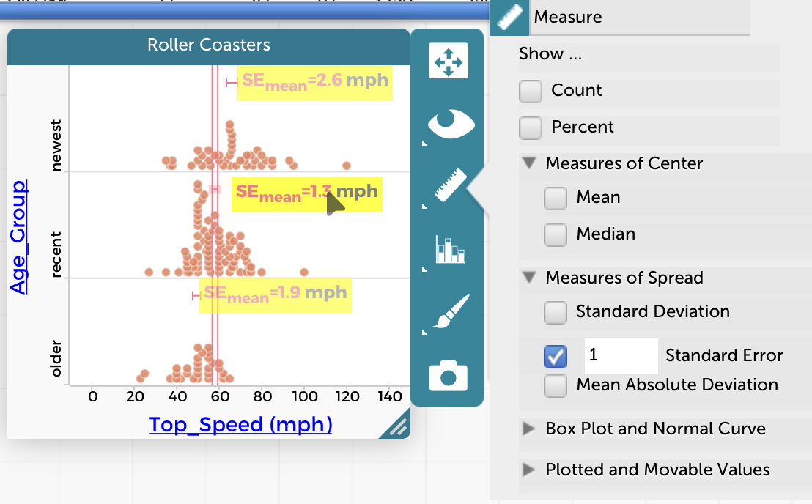Enable the Percent checkbox
This screenshot has height=504, width=812.
point(530,127)
